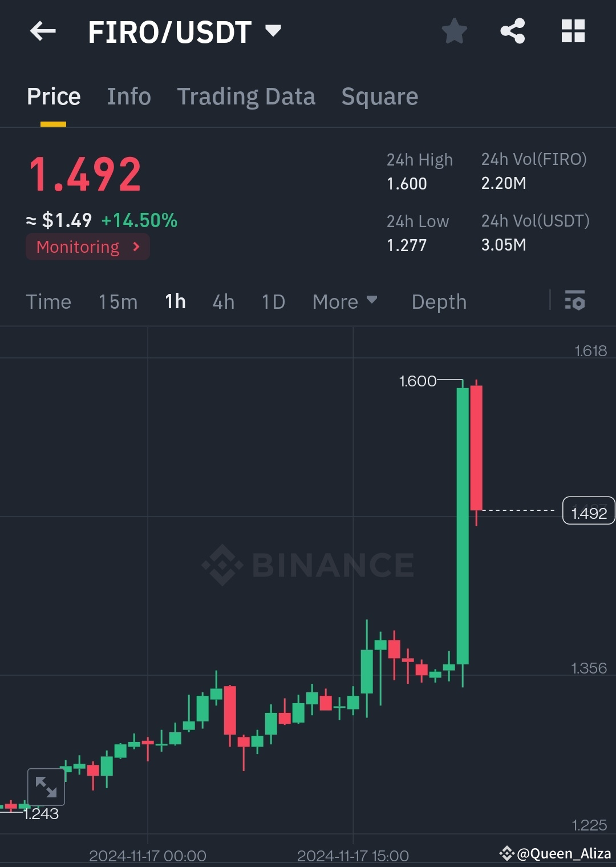Star FIRO/USDT as a favorite
The image size is (616, 867).
click(x=455, y=31)
